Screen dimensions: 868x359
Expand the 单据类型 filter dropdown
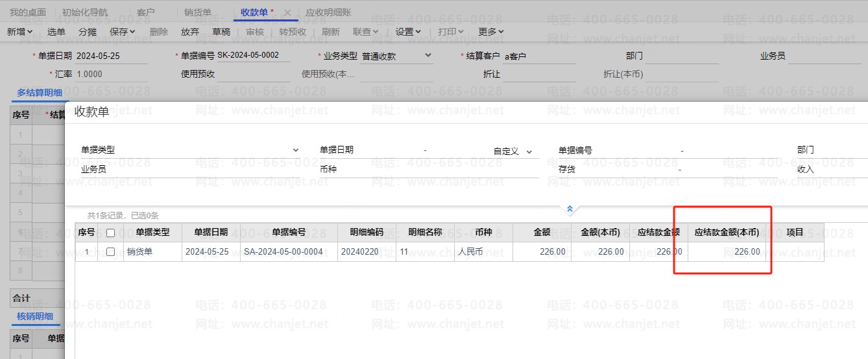296,150
